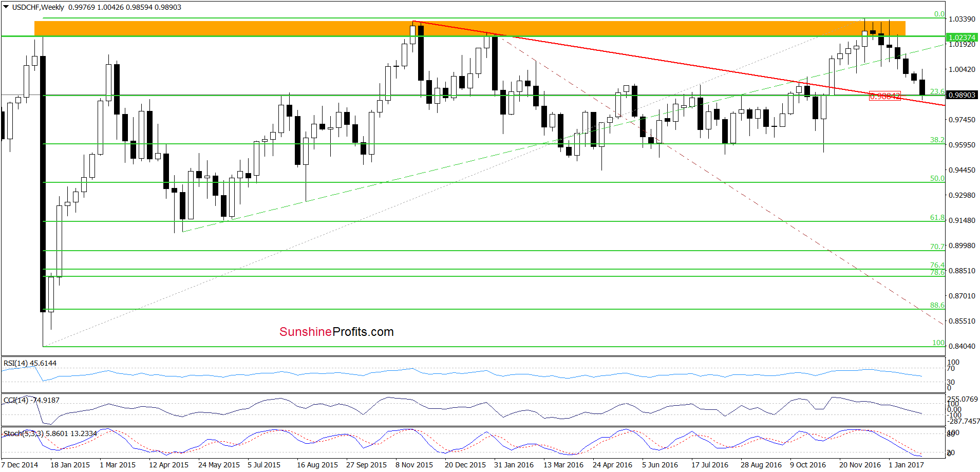Screen dimensions: 980x472
Task: Click the 1.03390 price axis value
Action: click(962, 19)
